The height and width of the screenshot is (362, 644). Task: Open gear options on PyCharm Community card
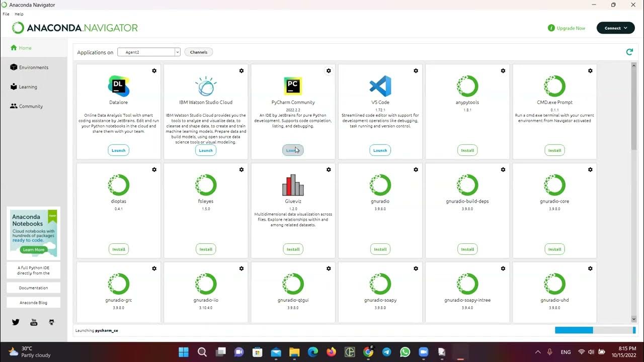[329, 71]
